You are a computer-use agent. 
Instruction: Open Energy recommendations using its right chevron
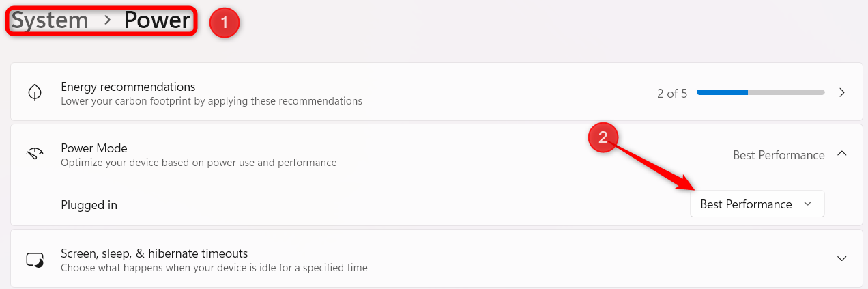point(842,92)
